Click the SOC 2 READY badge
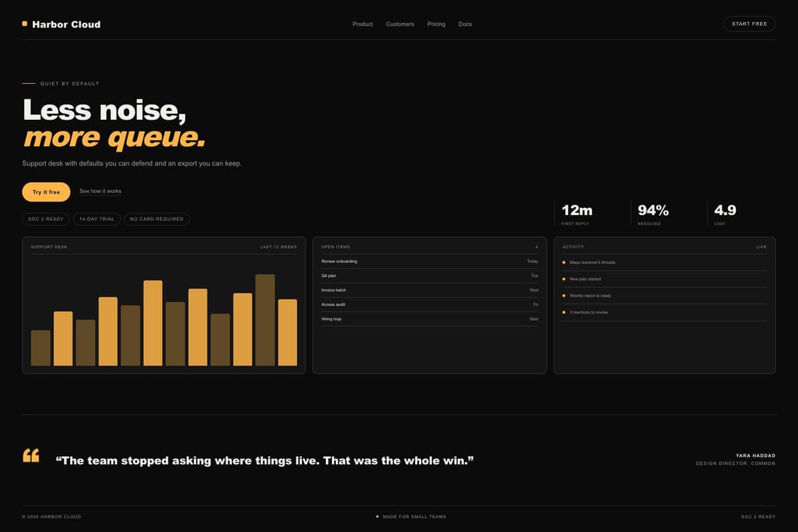The image size is (798, 532). tap(46, 219)
